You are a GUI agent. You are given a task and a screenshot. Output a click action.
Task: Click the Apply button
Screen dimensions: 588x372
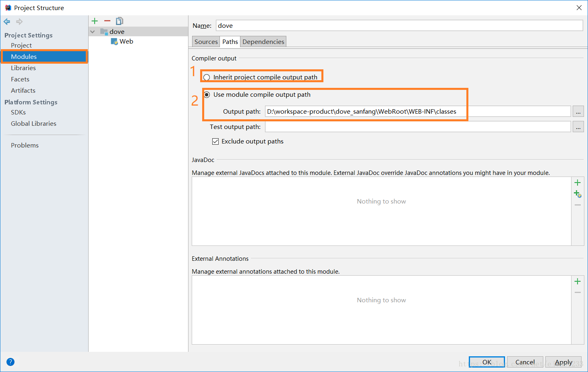(563, 362)
